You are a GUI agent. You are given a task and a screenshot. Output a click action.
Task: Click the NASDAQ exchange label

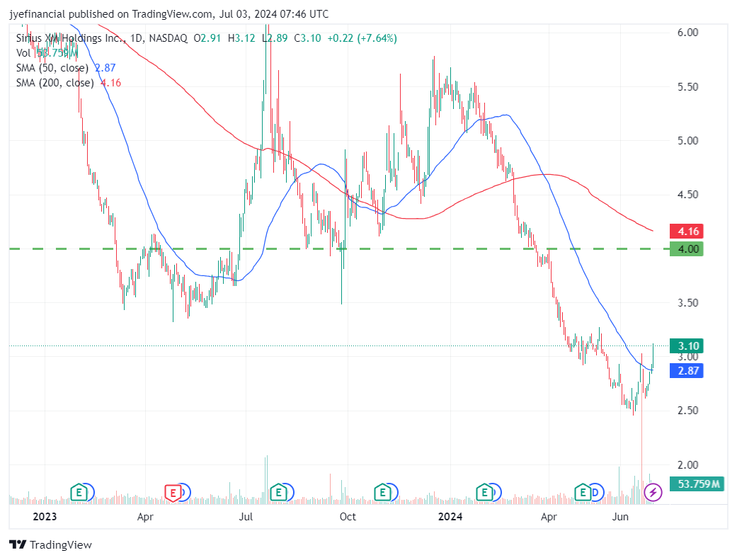pos(168,38)
